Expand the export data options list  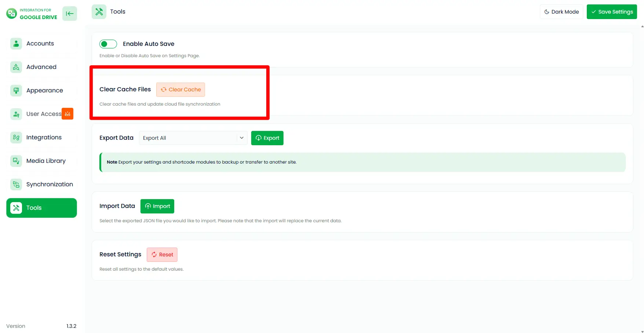[193, 138]
